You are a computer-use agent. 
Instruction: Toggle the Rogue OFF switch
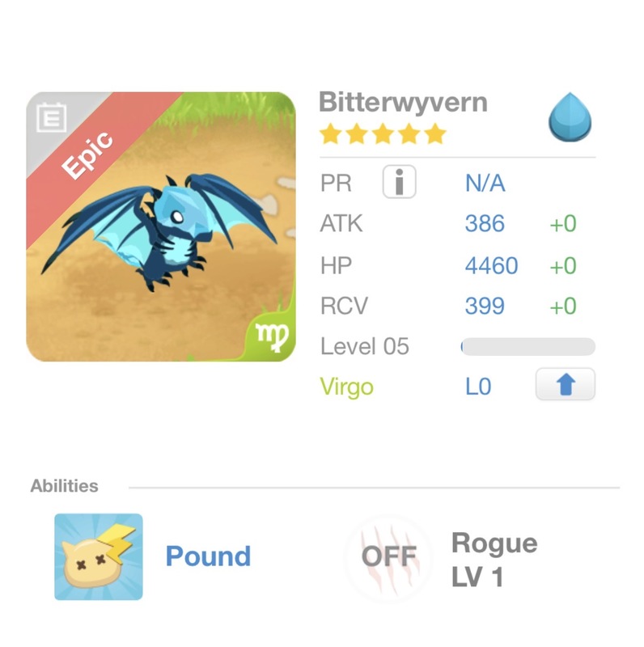pos(388,558)
